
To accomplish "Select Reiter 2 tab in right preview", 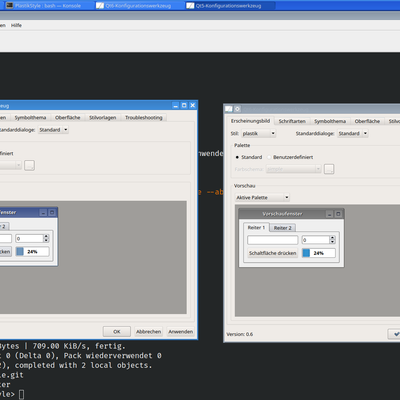I will point(283,228).
